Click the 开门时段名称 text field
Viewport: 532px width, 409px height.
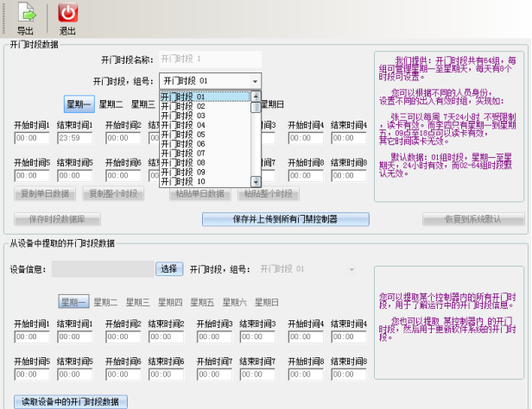point(211,60)
